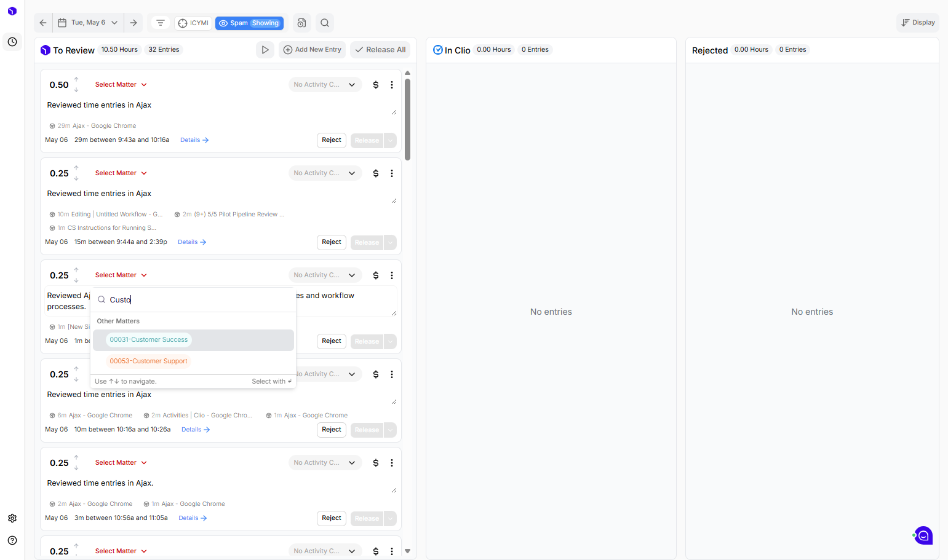
Task: Open help question mark icon
Action: 12,540
